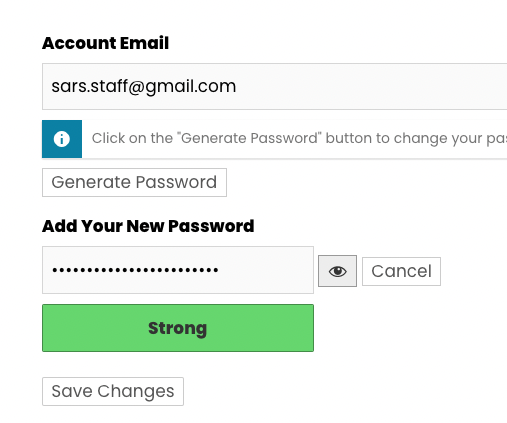The image size is (507, 423).
Task: Click the Account Email heading
Action: click(105, 43)
